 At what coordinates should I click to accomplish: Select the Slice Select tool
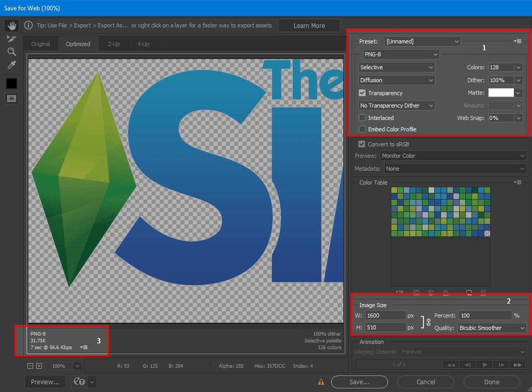coord(11,39)
